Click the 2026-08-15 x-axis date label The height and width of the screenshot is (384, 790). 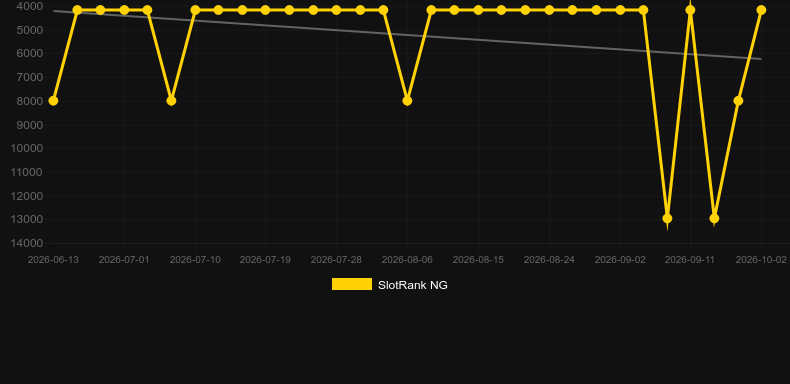(478, 260)
